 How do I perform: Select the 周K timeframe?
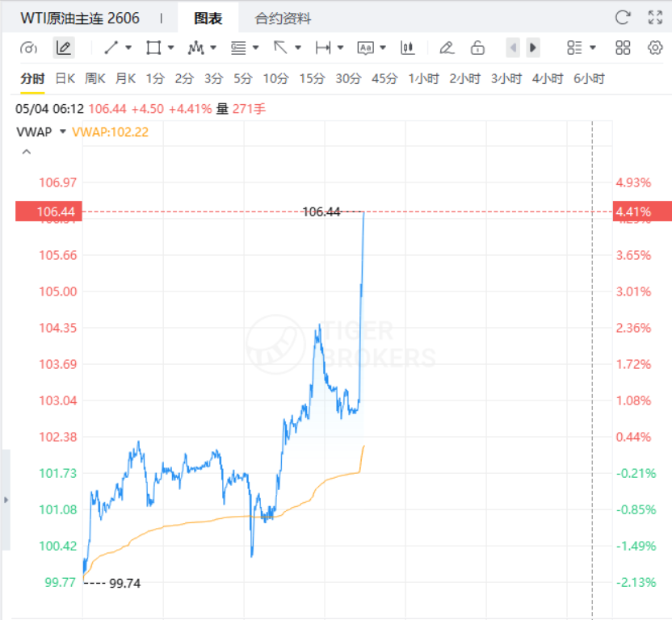(x=94, y=79)
